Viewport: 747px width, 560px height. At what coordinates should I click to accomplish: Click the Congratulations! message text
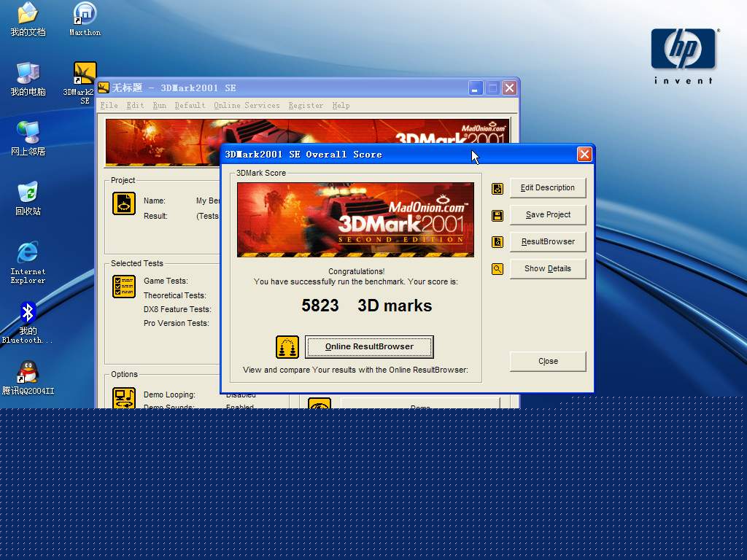(x=356, y=271)
